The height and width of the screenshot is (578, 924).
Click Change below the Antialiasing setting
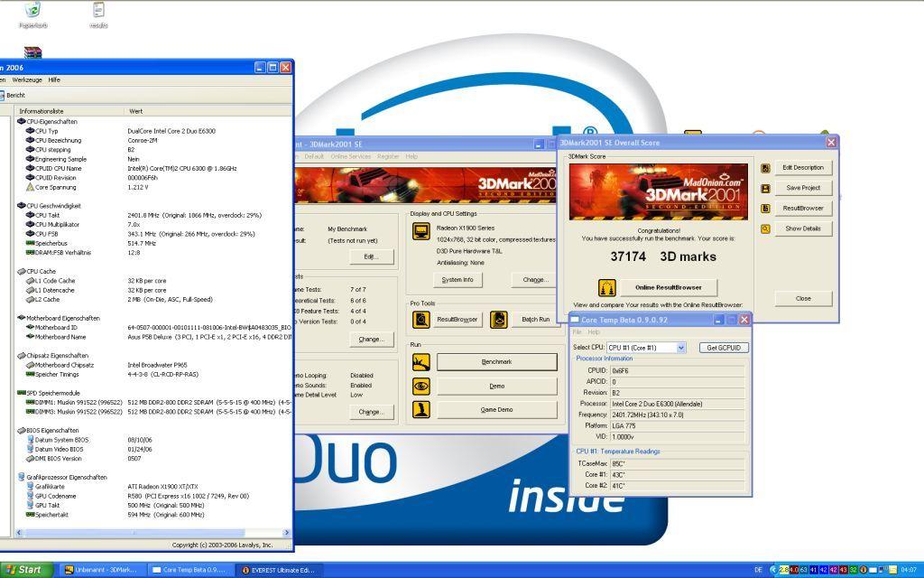click(536, 280)
